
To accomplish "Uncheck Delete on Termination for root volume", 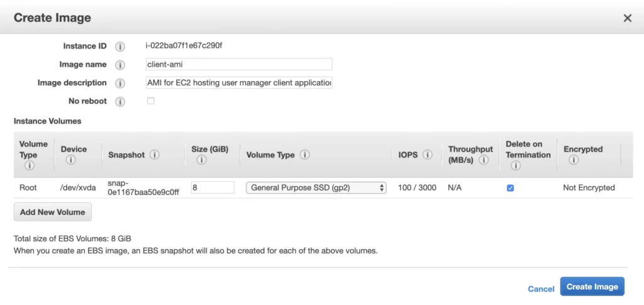I will 510,188.
